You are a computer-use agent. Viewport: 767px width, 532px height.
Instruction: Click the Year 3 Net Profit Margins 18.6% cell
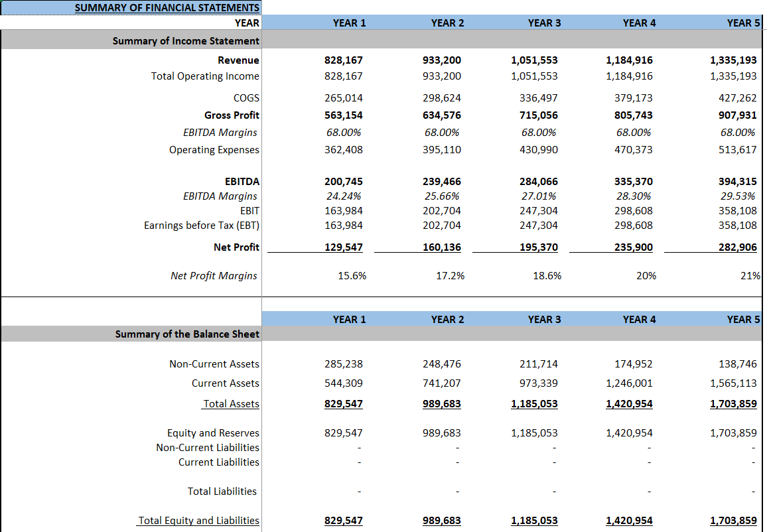coord(546,275)
